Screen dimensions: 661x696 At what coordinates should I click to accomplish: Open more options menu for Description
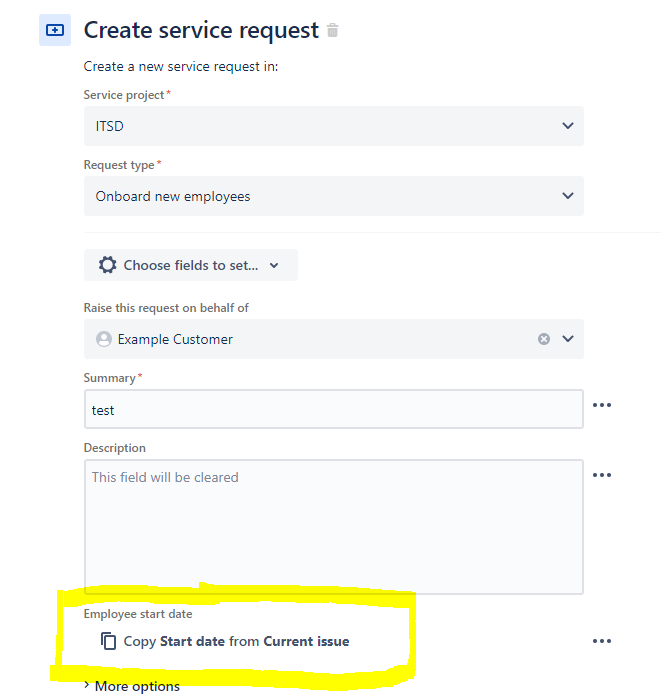point(602,475)
